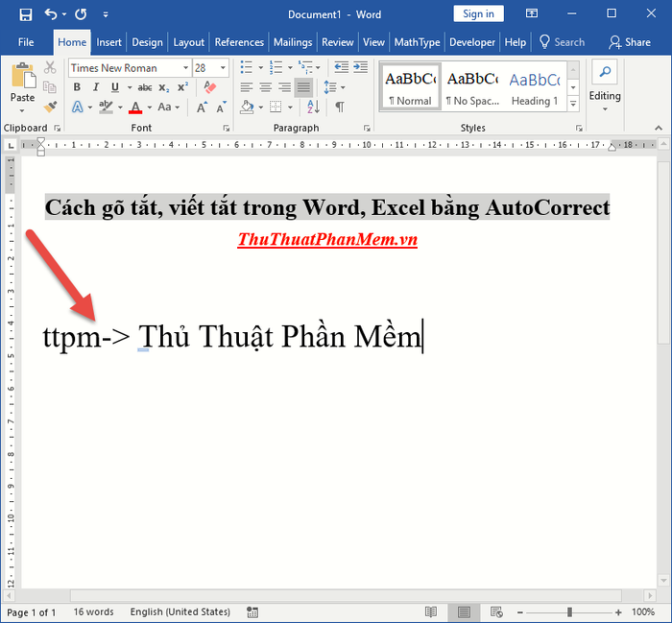The image size is (672, 623).
Task: Toggle Show/Hide paragraph marks
Action: point(340,107)
